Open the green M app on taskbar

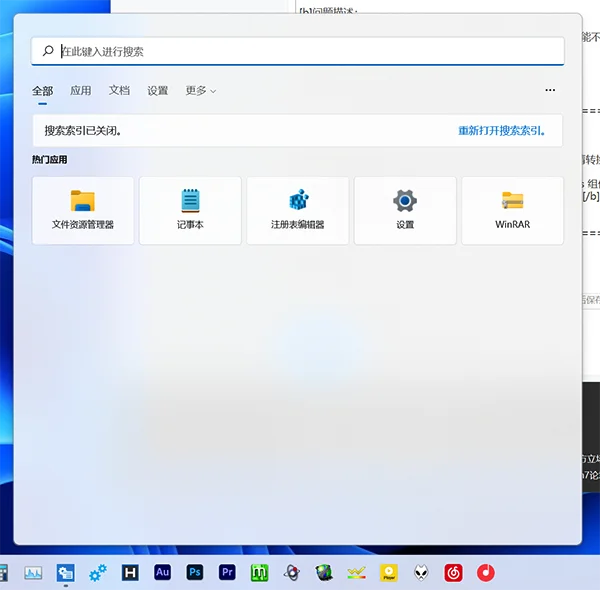[x=259, y=573]
